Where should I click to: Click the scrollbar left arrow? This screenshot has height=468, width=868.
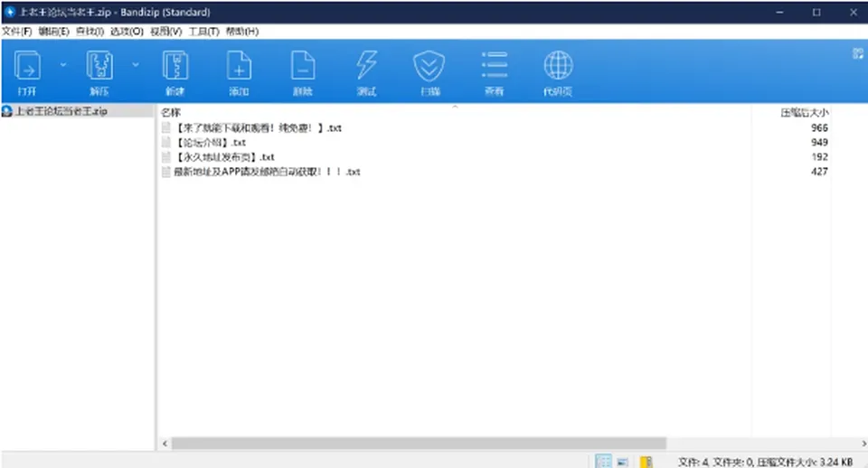tap(165, 443)
